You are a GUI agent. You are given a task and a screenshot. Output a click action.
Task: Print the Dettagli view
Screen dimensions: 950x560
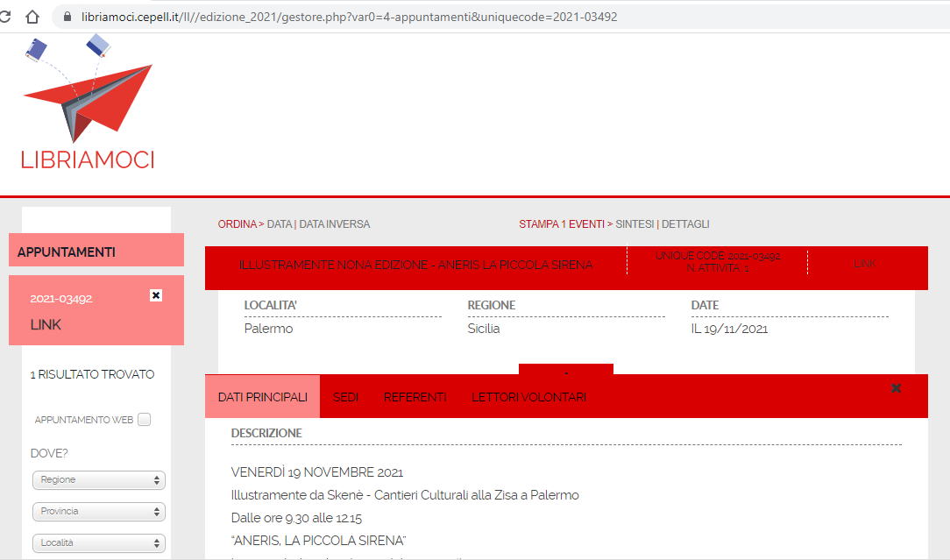[x=685, y=224]
